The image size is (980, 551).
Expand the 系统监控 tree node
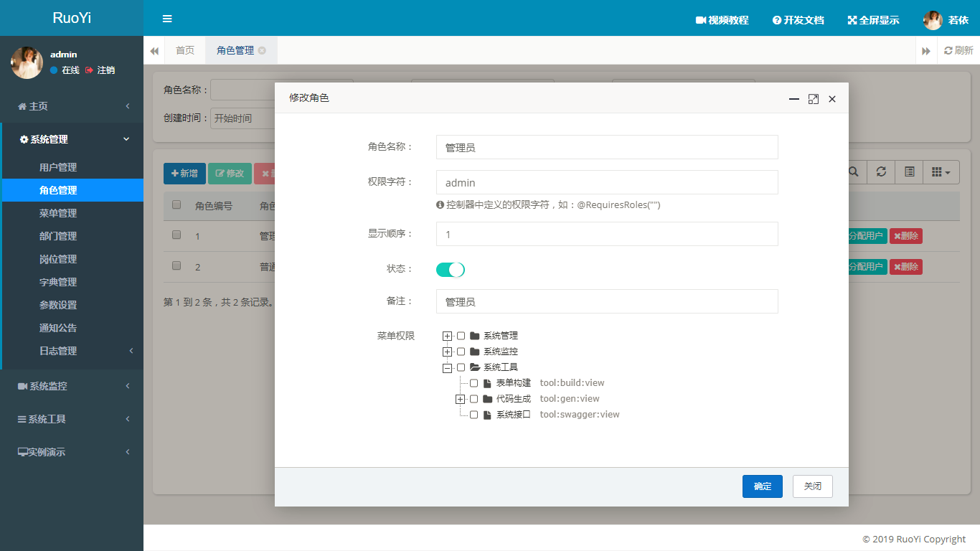tap(448, 352)
